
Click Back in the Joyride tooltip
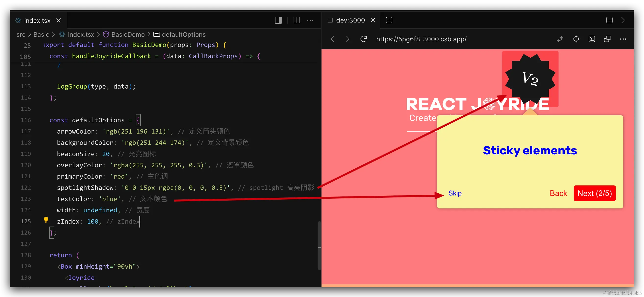(558, 193)
